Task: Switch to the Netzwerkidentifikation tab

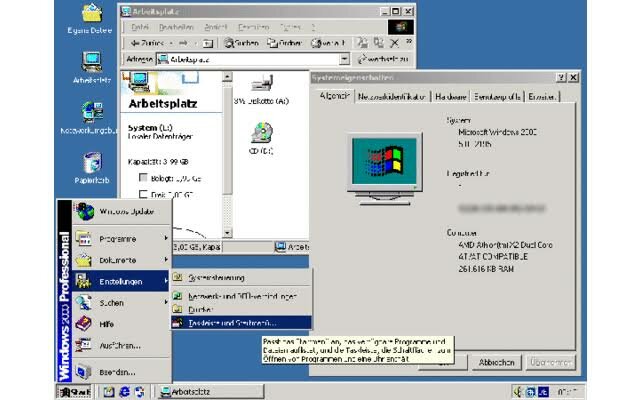Action: pos(392,97)
